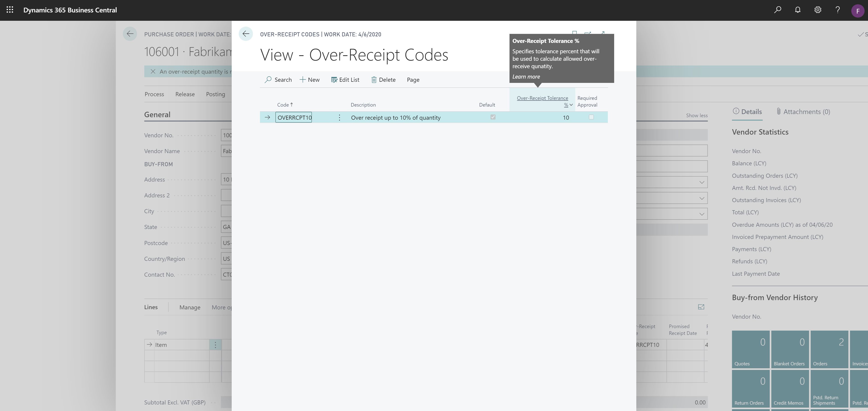868x411 pixels.
Task: Click the navigation back arrow icon
Action: (245, 35)
